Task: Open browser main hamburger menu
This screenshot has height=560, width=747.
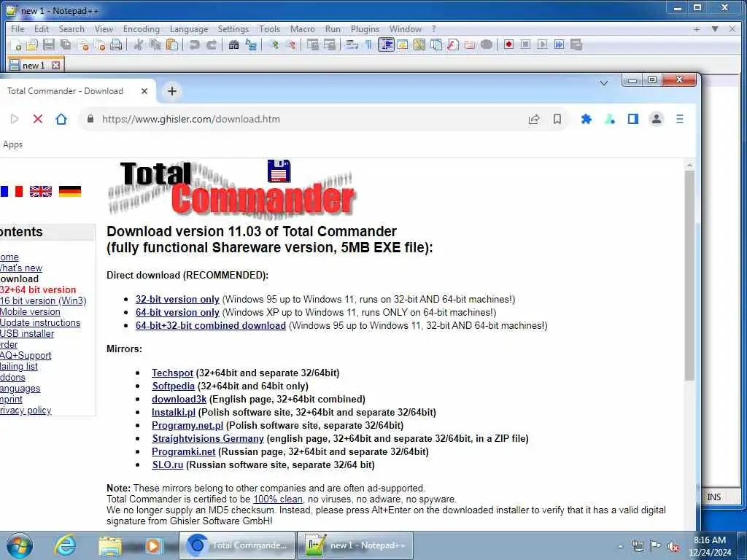Action: (680, 119)
